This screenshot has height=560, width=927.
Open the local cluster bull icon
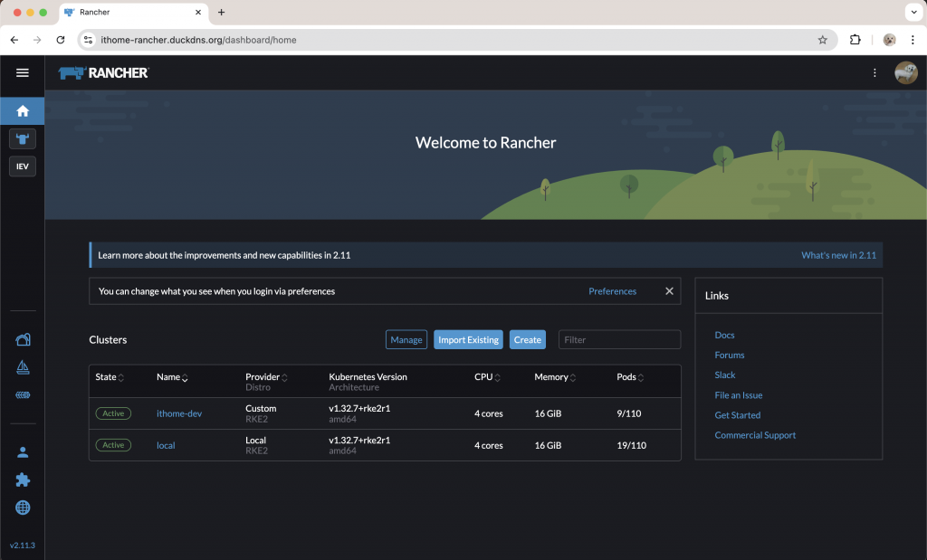click(x=23, y=138)
